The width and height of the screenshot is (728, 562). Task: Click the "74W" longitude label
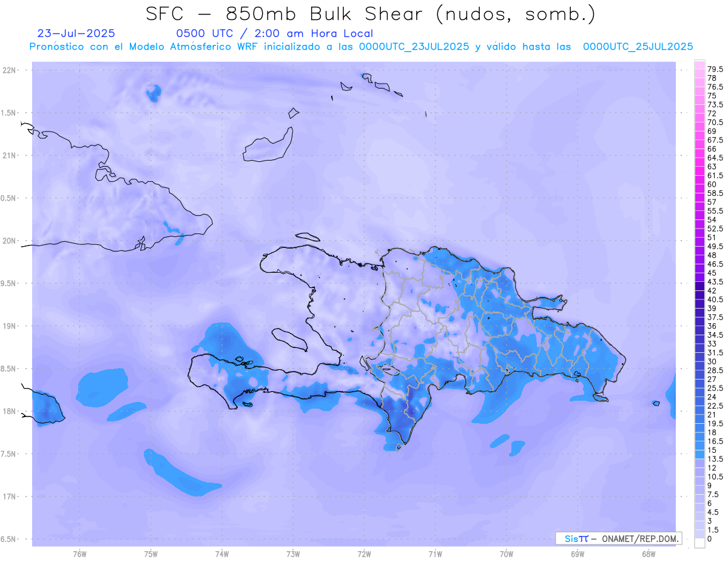pos(222,554)
